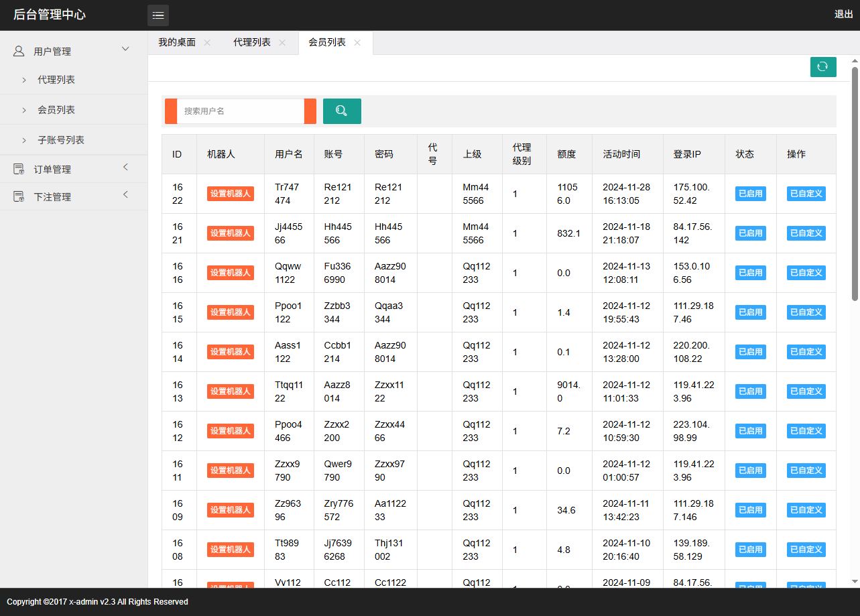Click the hamburger menu icon in top bar
Viewport: 860px width, 616px height.
(158, 15)
